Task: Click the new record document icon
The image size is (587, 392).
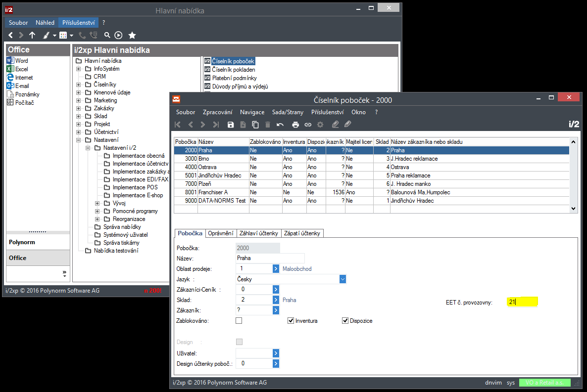Action: [x=243, y=125]
